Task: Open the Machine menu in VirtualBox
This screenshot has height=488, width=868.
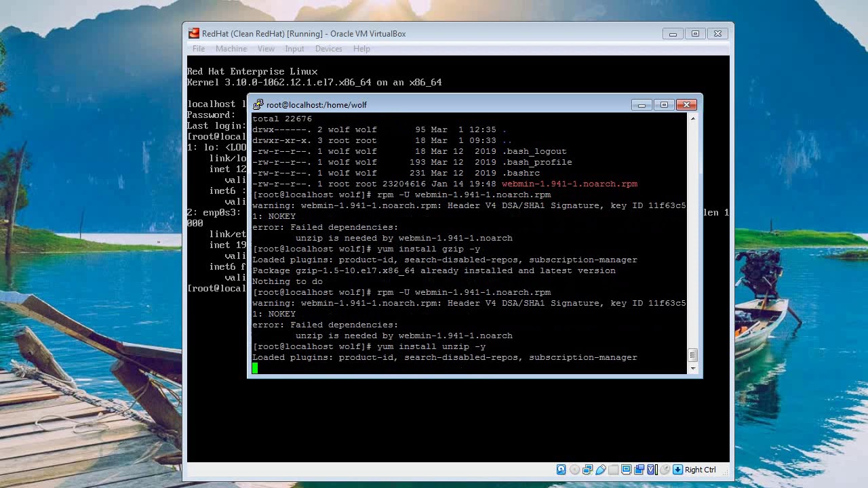Action: pyautogui.click(x=231, y=49)
